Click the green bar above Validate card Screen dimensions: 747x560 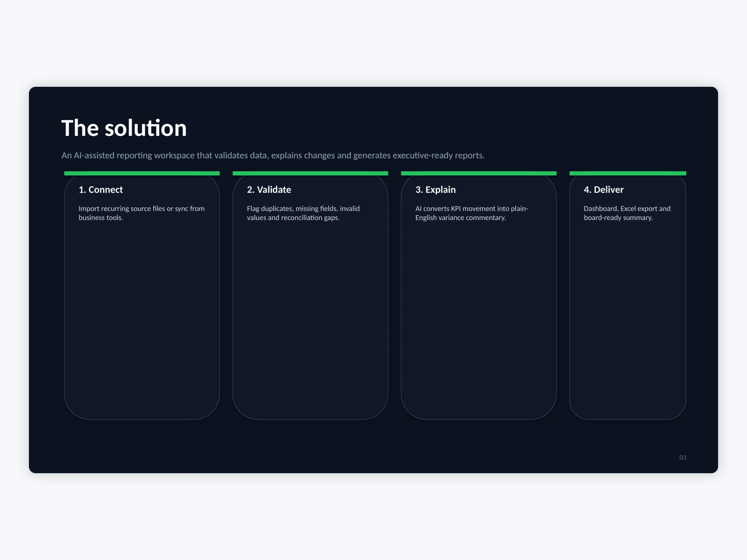[x=310, y=173]
